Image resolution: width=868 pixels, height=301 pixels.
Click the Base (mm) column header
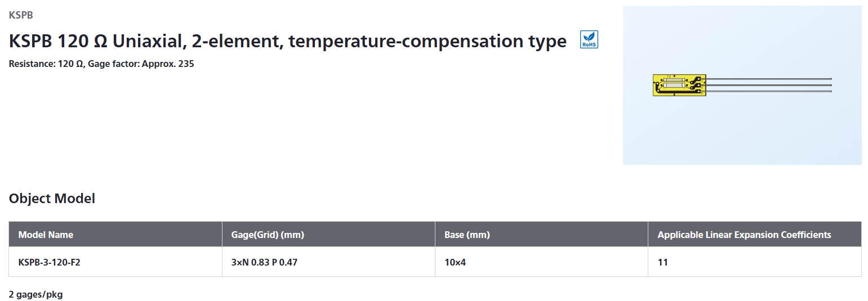click(x=541, y=235)
